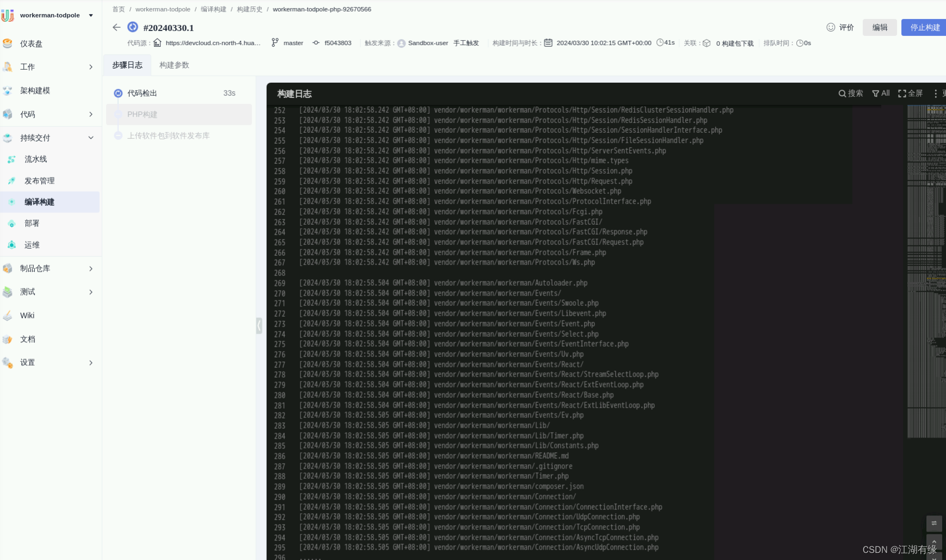Open the three-dot more menu in log
This screenshot has height=560, width=946.
(936, 94)
